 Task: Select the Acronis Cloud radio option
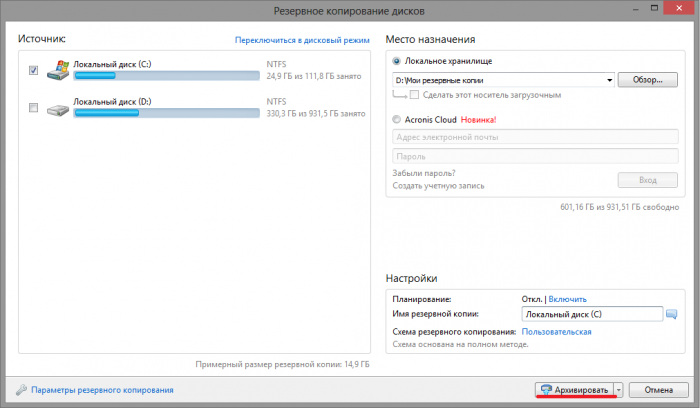point(399,120)
